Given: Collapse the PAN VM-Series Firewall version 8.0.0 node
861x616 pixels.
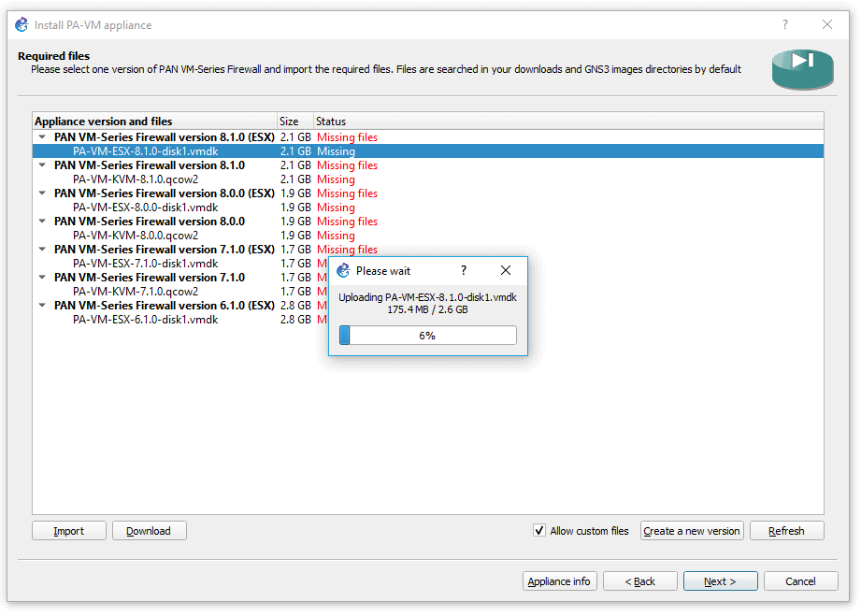Looking at the screenshot, I should coord(42,221).
